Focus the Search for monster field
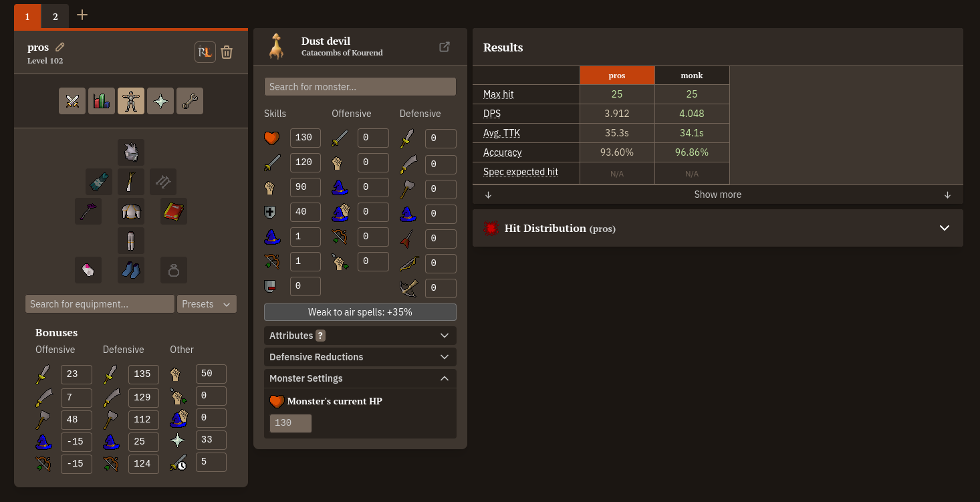Image resolution: width=980 pixels, height=502 pixels. 360,87
